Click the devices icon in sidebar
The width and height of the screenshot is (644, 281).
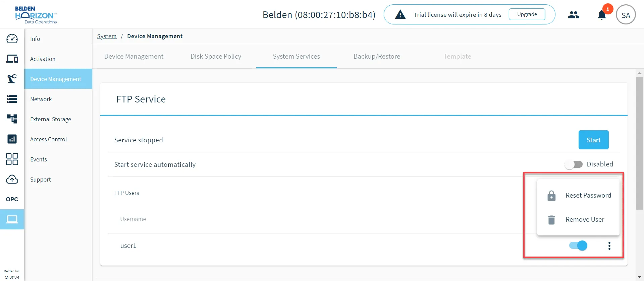[x=12, y=59]
